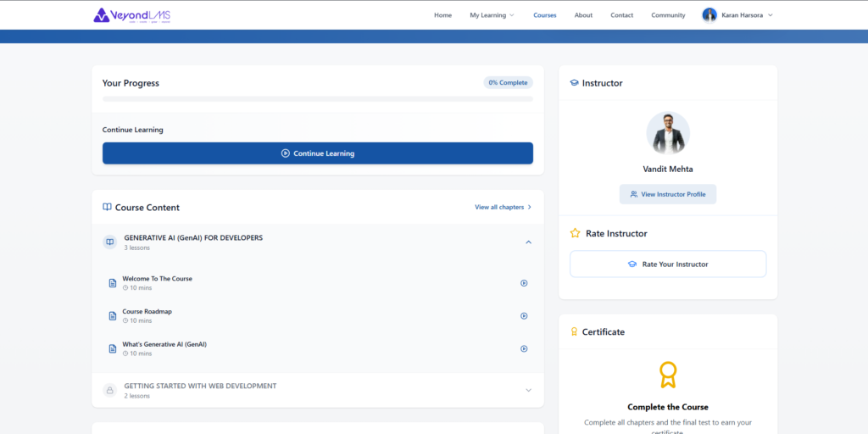This screenshot has width=868, height=434.
Task: Click View all chapters link
Action: pos(504,207)
